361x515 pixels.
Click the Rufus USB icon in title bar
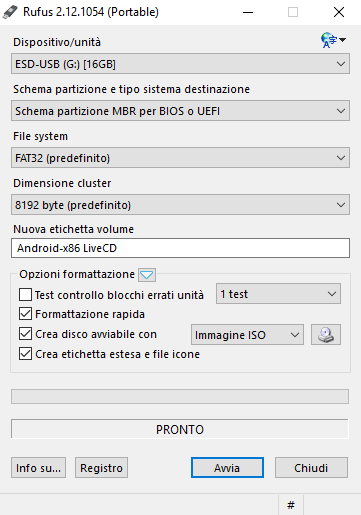[x=10, y=12]
